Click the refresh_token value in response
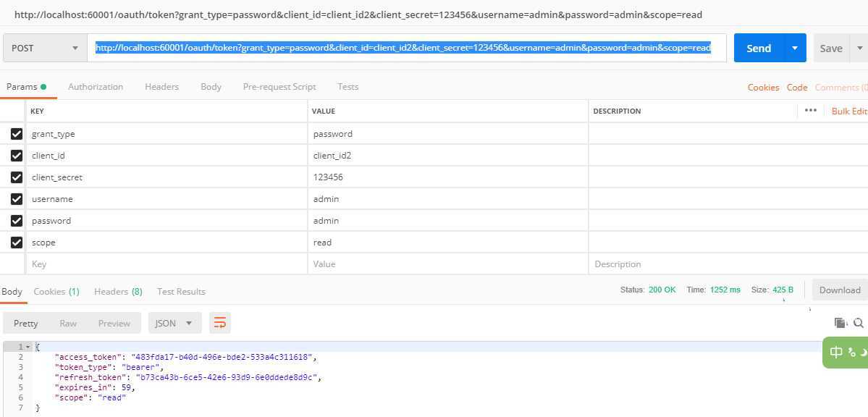 [227, 377]
